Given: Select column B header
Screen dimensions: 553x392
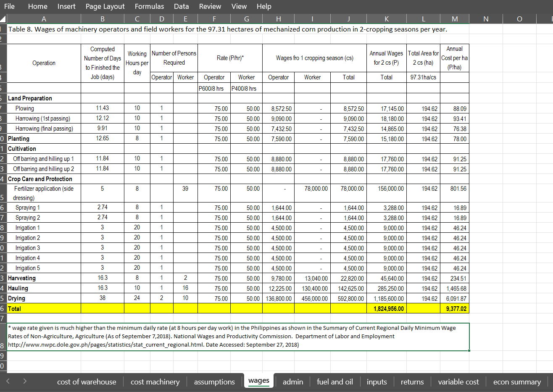Looking at the screenshot, I should 103,19.
